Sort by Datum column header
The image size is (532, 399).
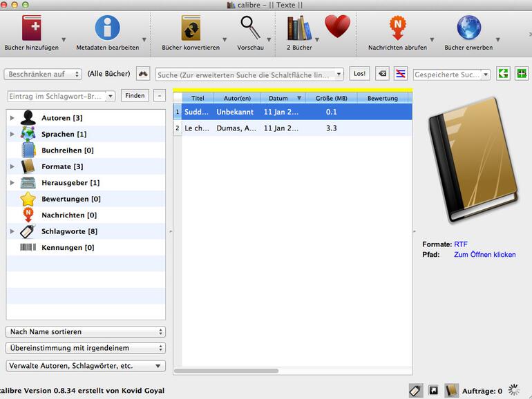click(283, 98)
